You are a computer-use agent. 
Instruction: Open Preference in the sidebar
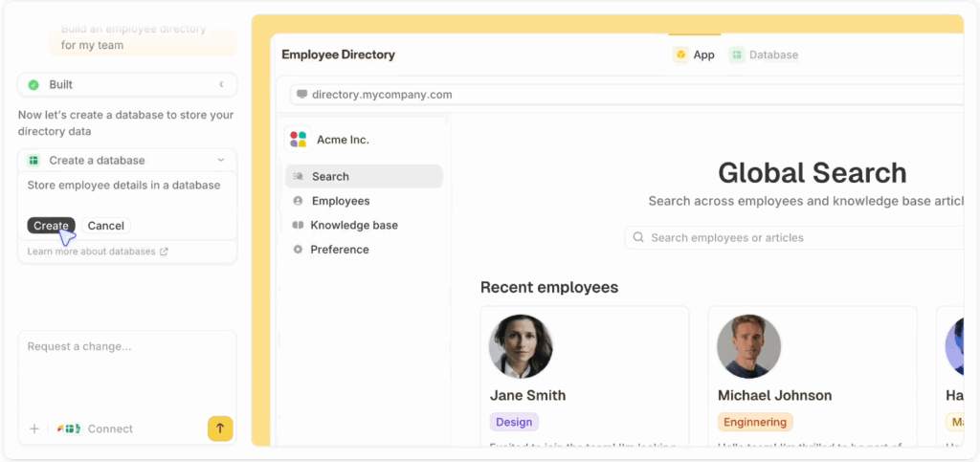(x=339, y=250)
